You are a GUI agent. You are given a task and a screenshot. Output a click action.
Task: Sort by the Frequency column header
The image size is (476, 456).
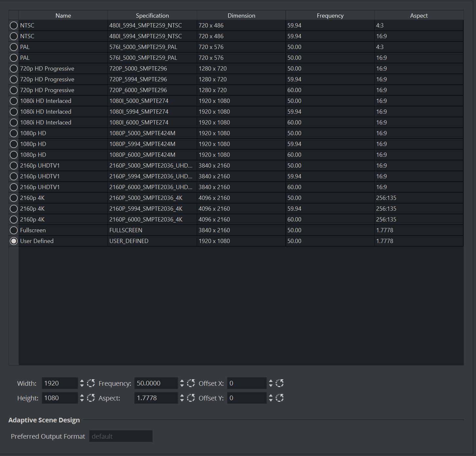click(330, 15)
